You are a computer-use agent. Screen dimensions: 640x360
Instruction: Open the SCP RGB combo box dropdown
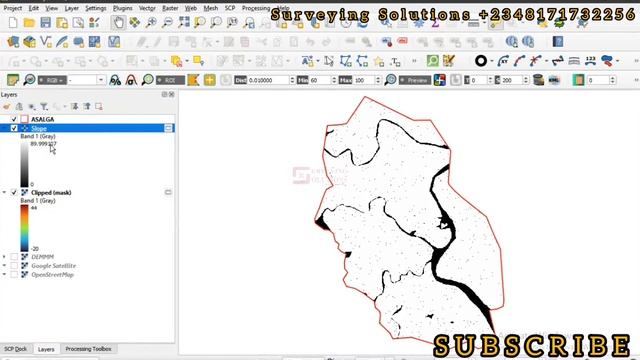coord(100,80)
